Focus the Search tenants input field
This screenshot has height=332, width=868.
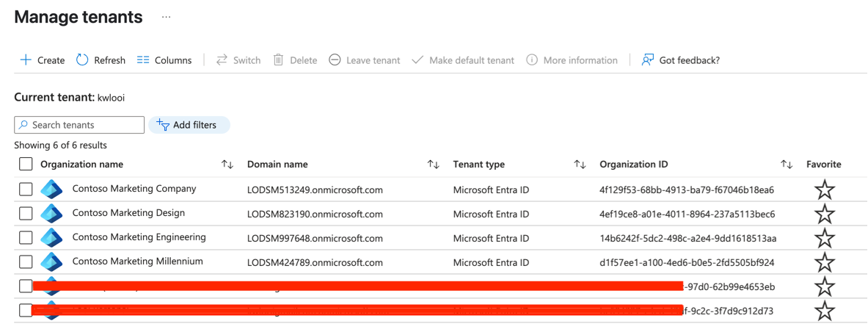pyautogui.click(x=79, y=125)
